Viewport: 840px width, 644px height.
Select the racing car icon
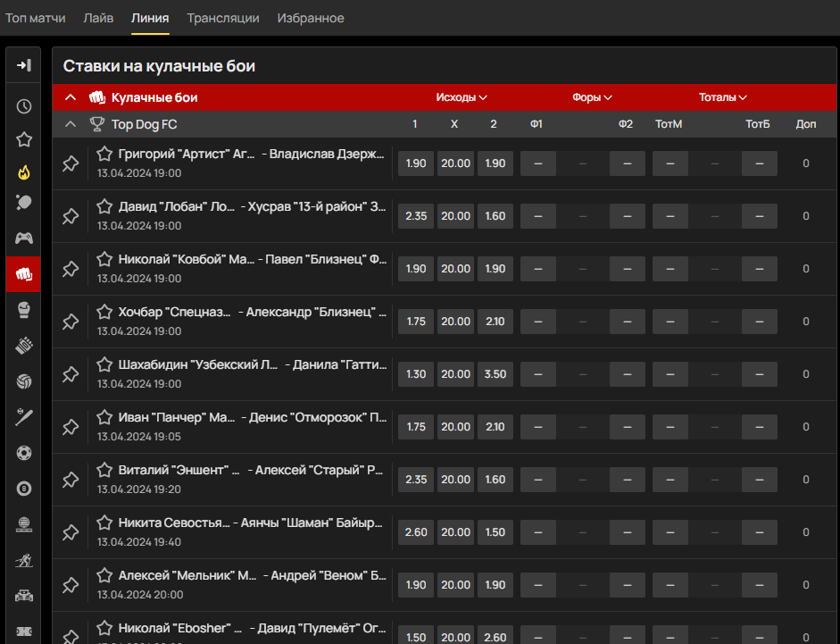tap(23, 596)
